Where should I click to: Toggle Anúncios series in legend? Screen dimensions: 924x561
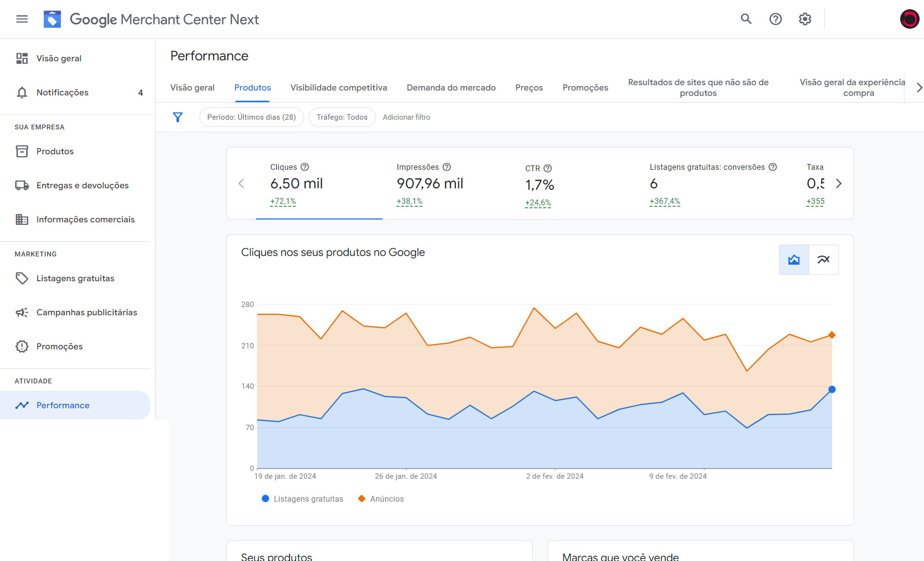pyautogui.click(x=381, y=499)
